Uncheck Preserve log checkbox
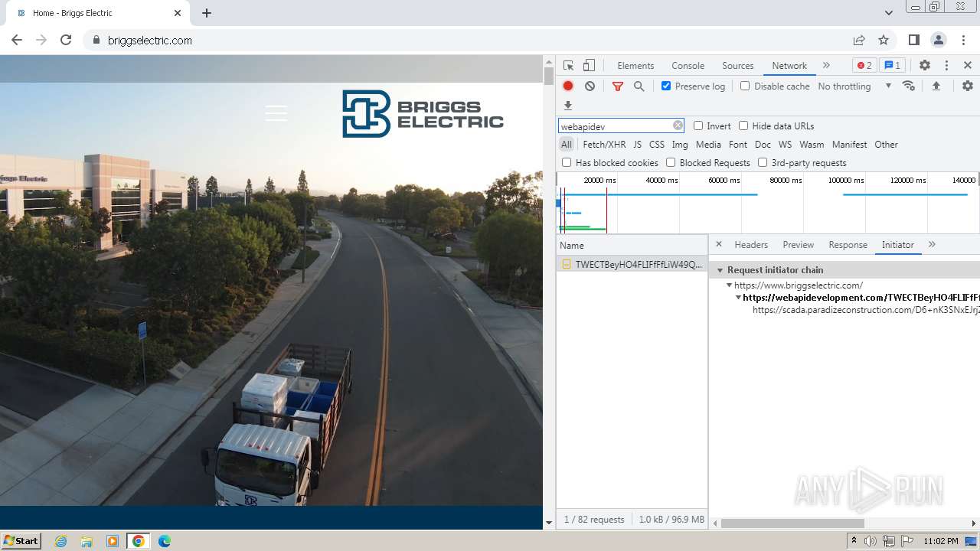Screen dimensions: 980x551 [666, 86]
